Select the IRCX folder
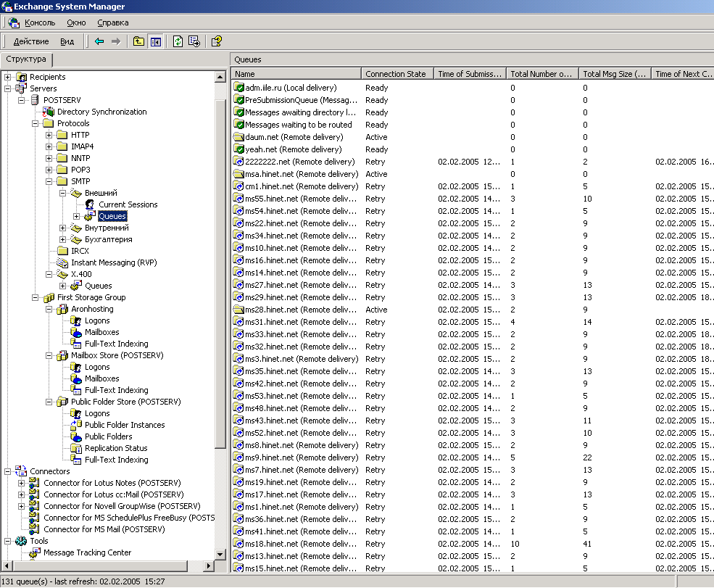 click(80, 251)
